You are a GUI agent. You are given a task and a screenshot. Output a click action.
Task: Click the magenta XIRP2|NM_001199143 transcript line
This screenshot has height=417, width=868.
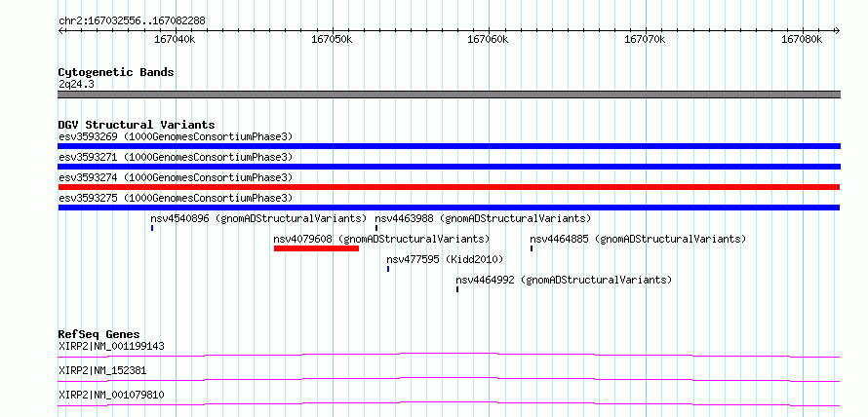(449, 355)
